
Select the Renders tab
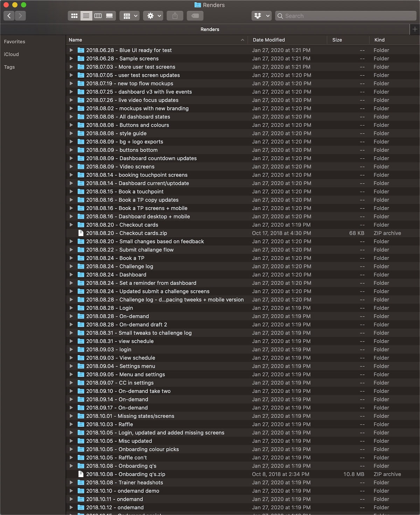tap(210, 29)
